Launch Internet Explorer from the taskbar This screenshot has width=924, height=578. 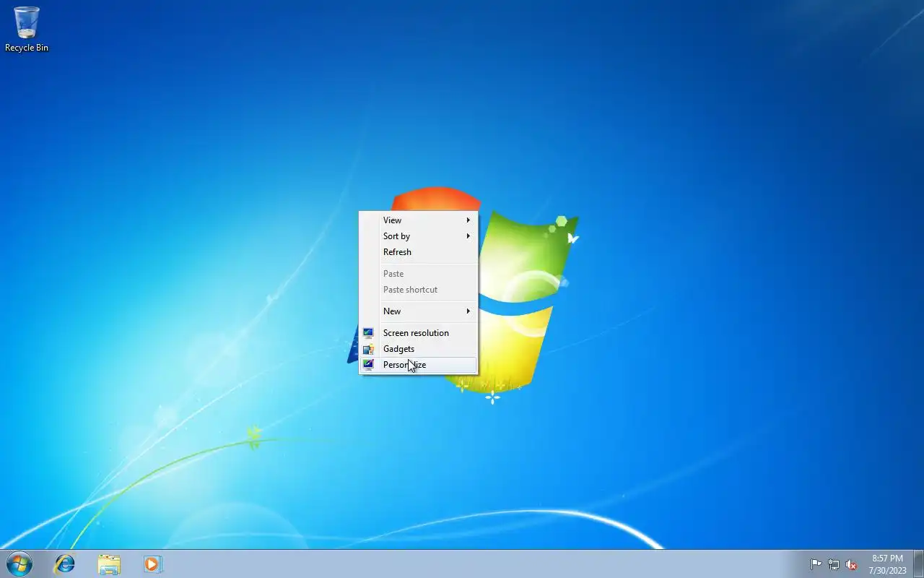(x=65, y=564)
